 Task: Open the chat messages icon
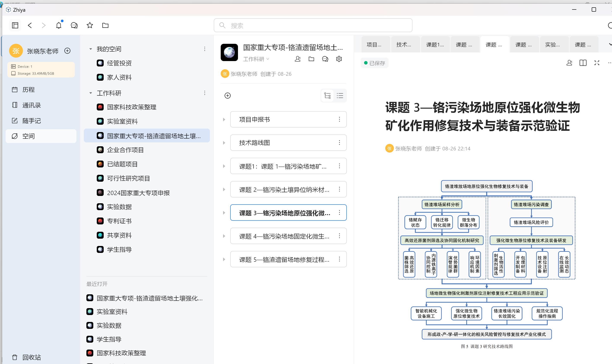point(74,25)
